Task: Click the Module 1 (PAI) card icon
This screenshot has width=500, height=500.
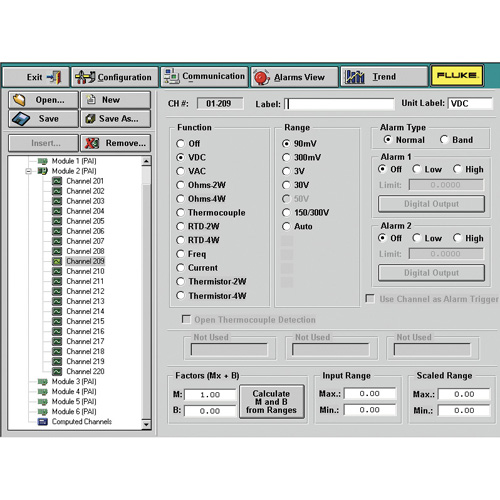Action: (x=43, y=161)
